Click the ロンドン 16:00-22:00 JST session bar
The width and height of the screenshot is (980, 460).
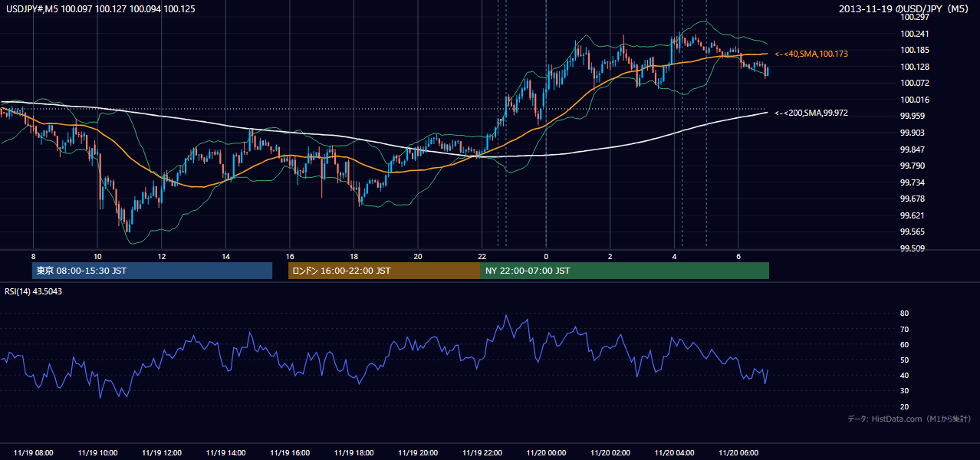(384, 271)
